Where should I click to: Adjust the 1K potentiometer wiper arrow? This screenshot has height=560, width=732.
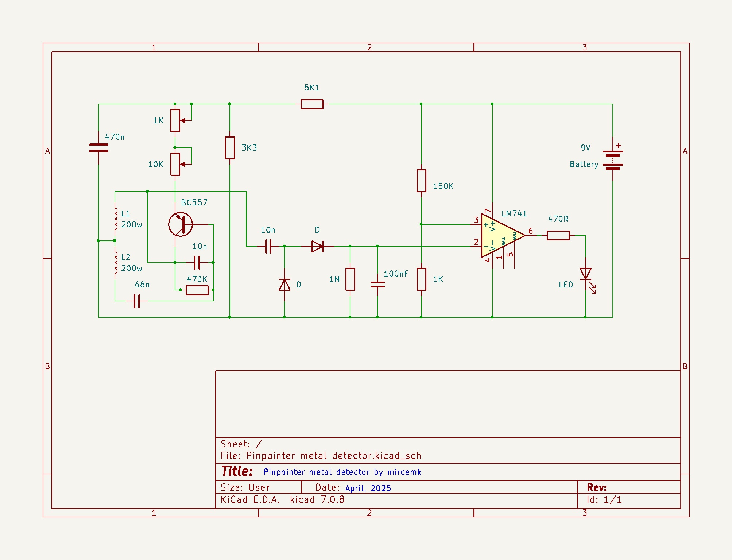point(183,120)
